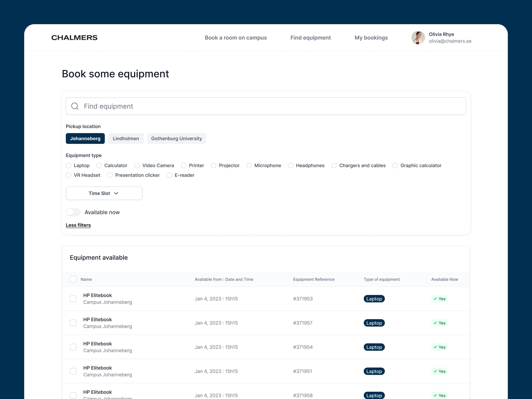Screen dimensions: 532x399
Task: Click the Yes badge for #371957
Action: click(x=439, y=323)
